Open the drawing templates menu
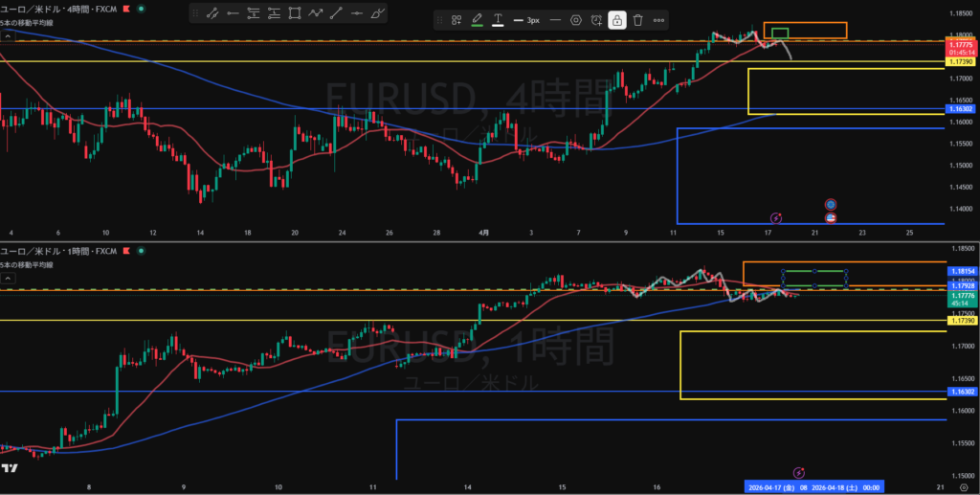980x495 pixels. point(457,20)
